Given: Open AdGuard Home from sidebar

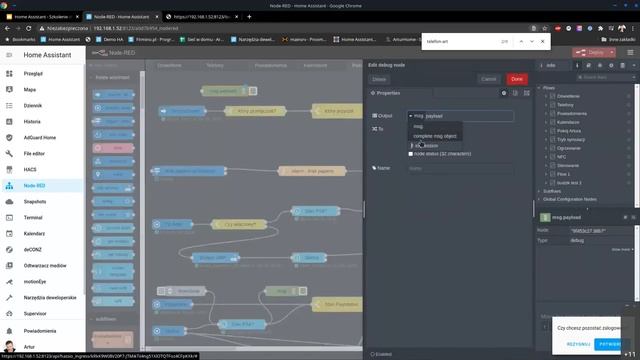Looking at the screenshot, I should coord(42,138).
